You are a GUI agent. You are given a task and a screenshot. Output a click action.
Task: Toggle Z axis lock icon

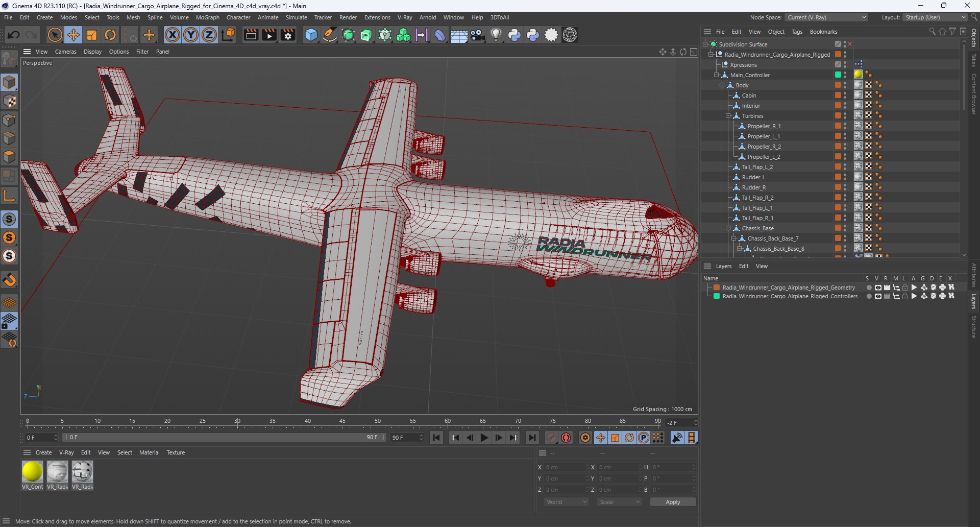(209, 35)
